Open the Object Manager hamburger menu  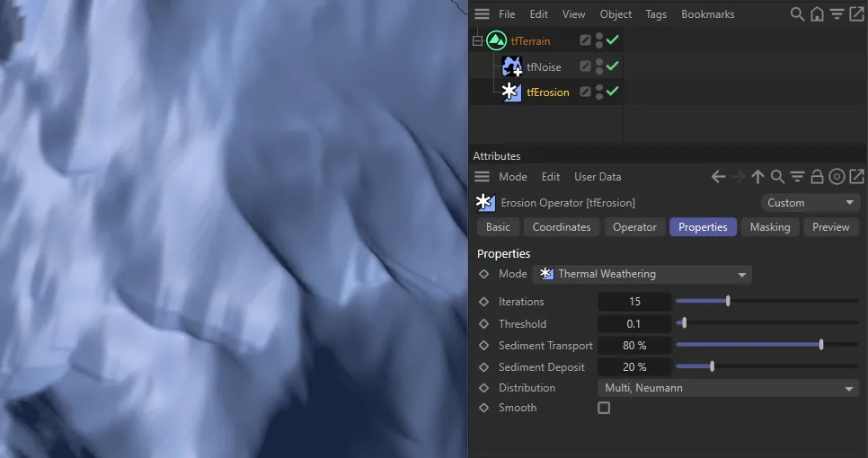tap(482, 14)
